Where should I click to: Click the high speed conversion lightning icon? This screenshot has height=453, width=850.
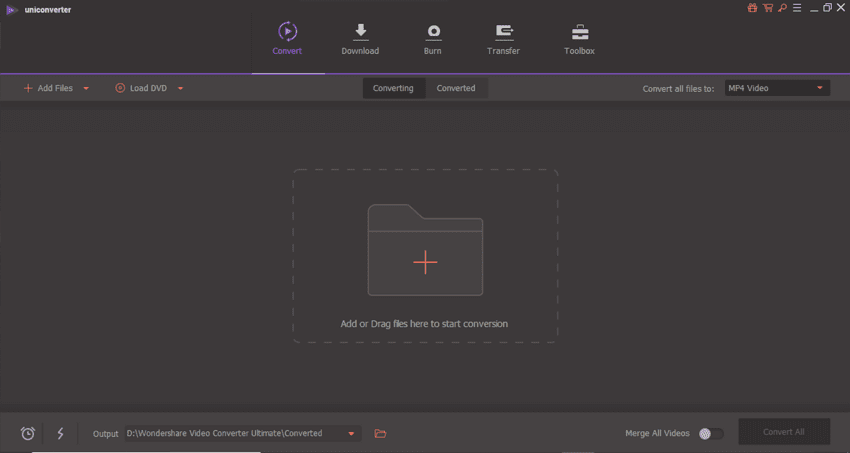click(60, 433)
